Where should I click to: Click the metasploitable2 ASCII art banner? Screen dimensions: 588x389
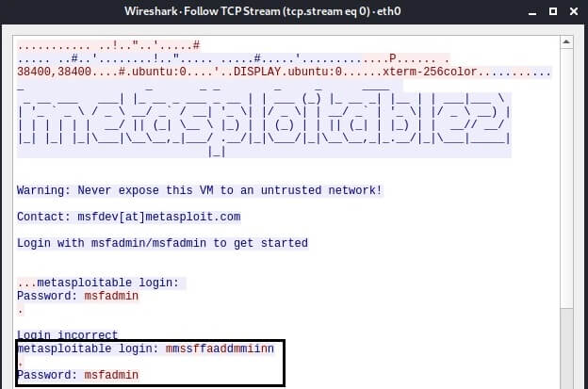coord(264,120)
